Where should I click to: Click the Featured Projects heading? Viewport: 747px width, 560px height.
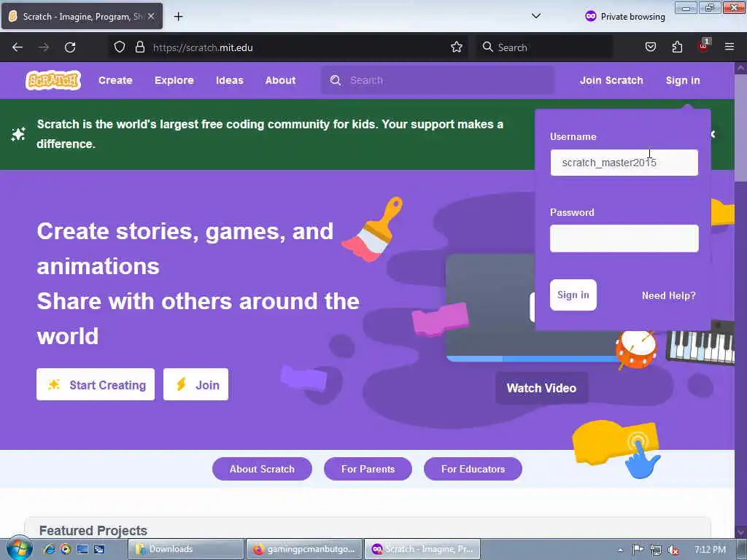coord(93,531)
